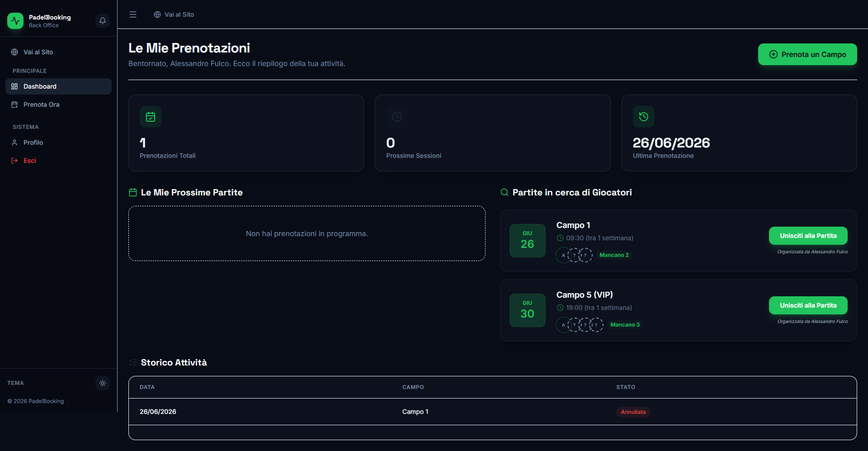Click the GIU 30 date badge
The height and width of the screenshot is (451, 868).
point(528,310)
